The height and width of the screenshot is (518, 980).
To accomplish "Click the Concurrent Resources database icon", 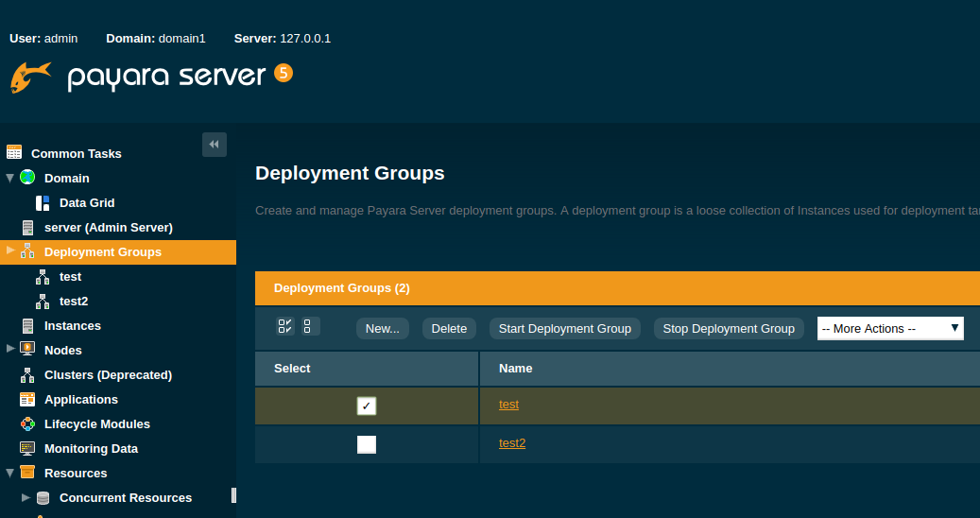I will pos(43,498).
